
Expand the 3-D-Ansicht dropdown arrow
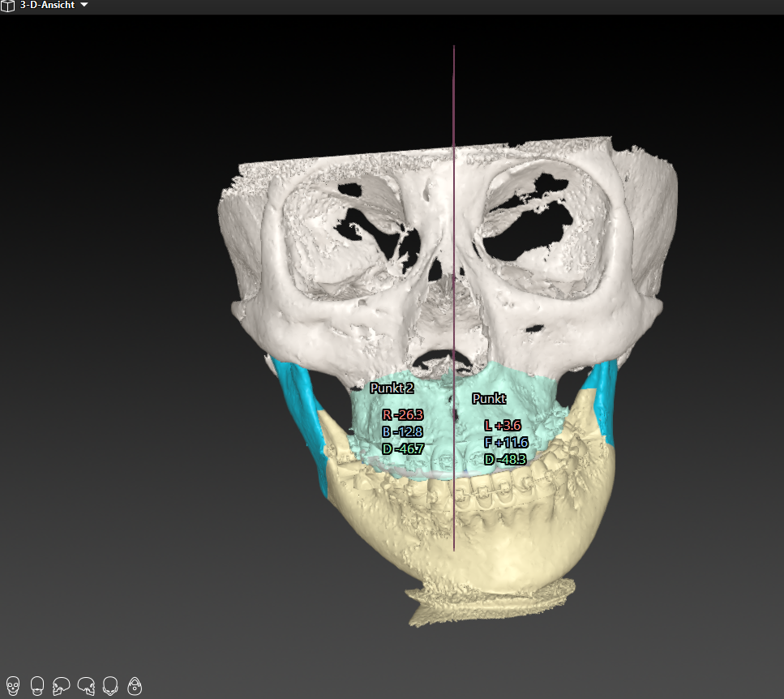click(84, 6)
